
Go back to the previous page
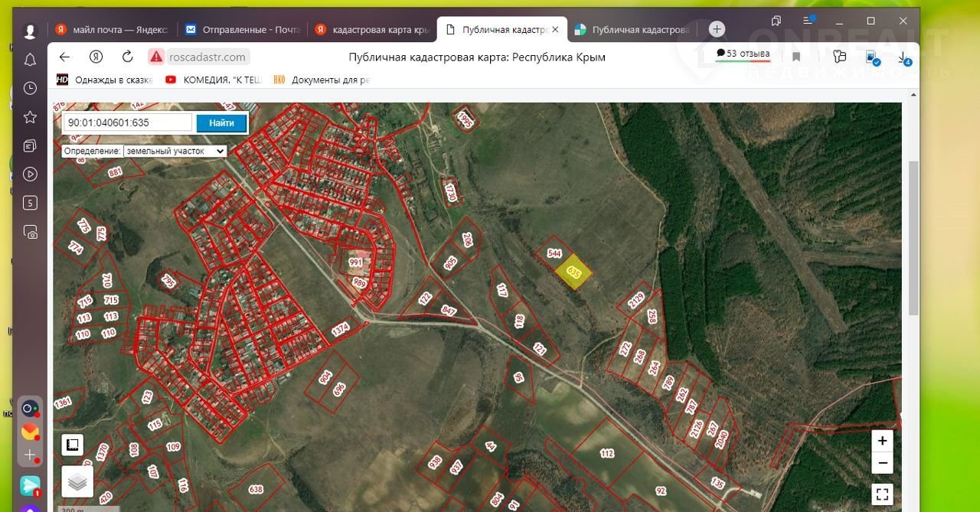tap(64, 57)
